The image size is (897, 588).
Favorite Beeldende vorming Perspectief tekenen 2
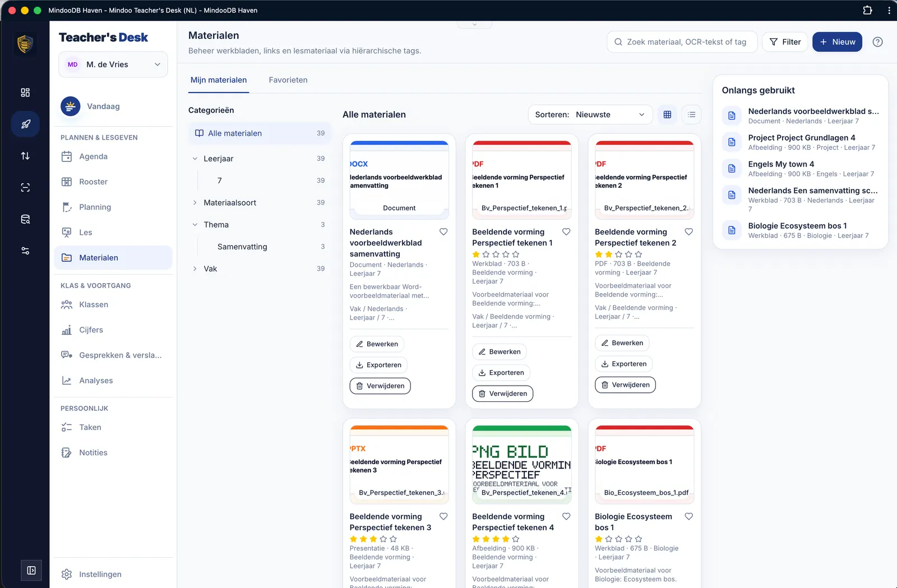coord(689,232)
